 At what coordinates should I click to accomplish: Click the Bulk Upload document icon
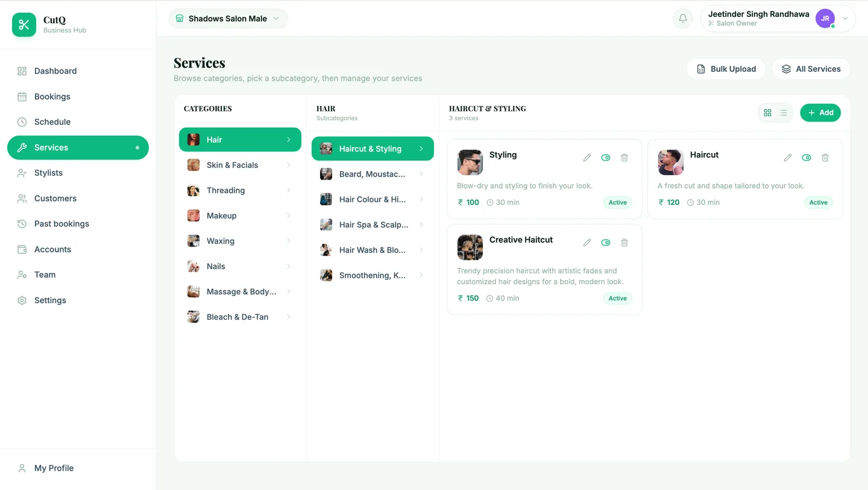(701, 69)
